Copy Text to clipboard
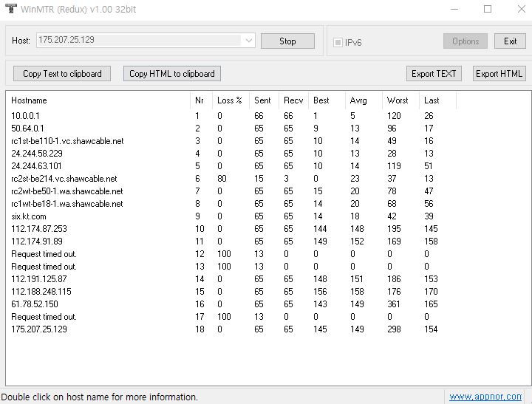532x404 pixels. point(62,74)
